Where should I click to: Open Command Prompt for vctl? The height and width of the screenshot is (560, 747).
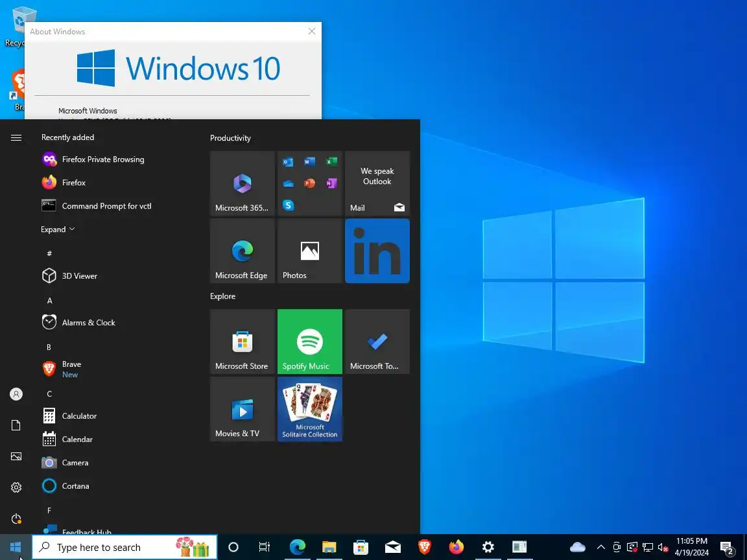[x=116, y=205]
